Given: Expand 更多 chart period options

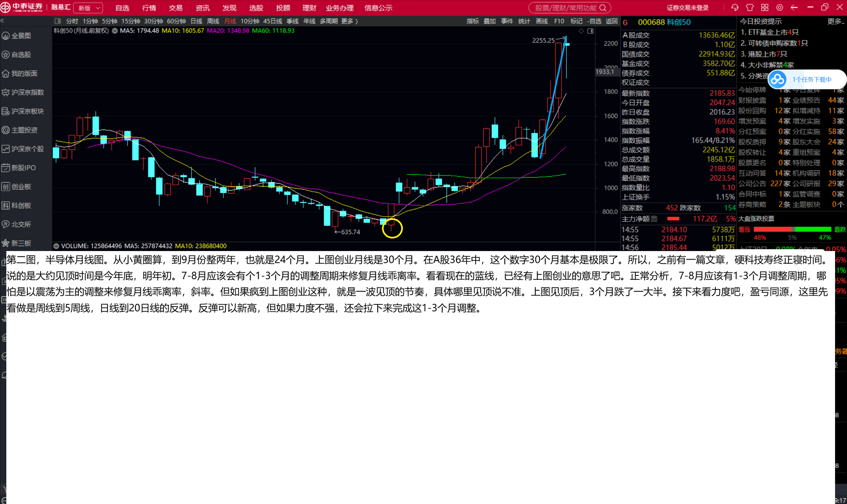Looking at the screenshot, I should pyautogui.click(x=350, y=21).
